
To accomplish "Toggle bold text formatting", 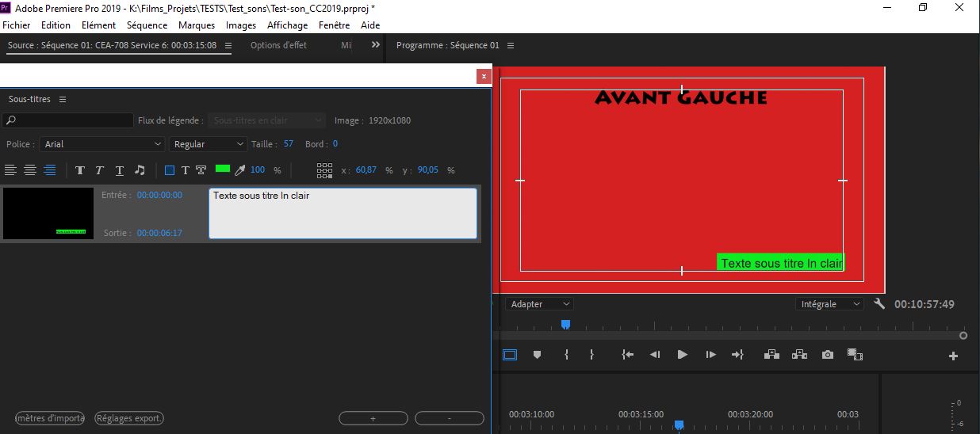I will [80, 170].
